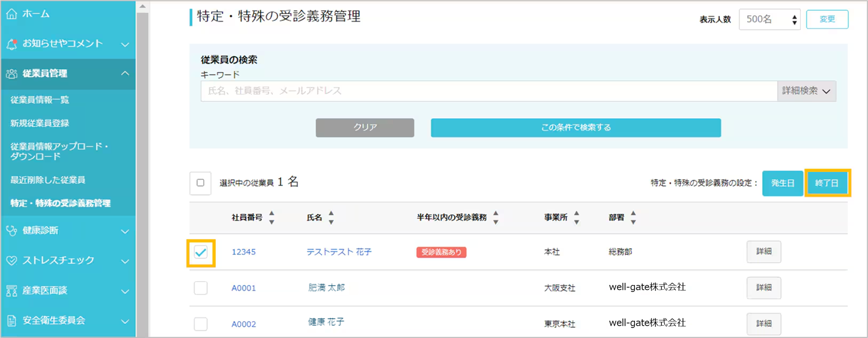
Task: Open 肥満 太郎 name link
Action: (x=326, y=288)
